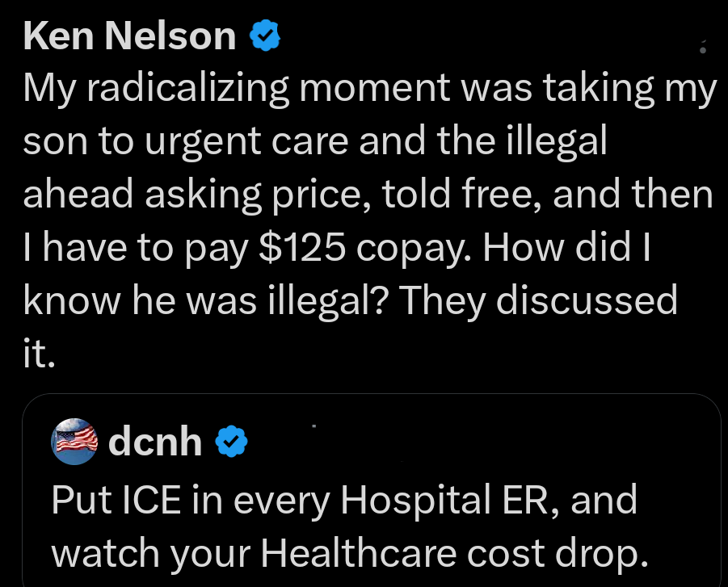Screen dimensions: 728x587
Task: Click the faded ellipsis icon top right
Action: coord(702,47)
